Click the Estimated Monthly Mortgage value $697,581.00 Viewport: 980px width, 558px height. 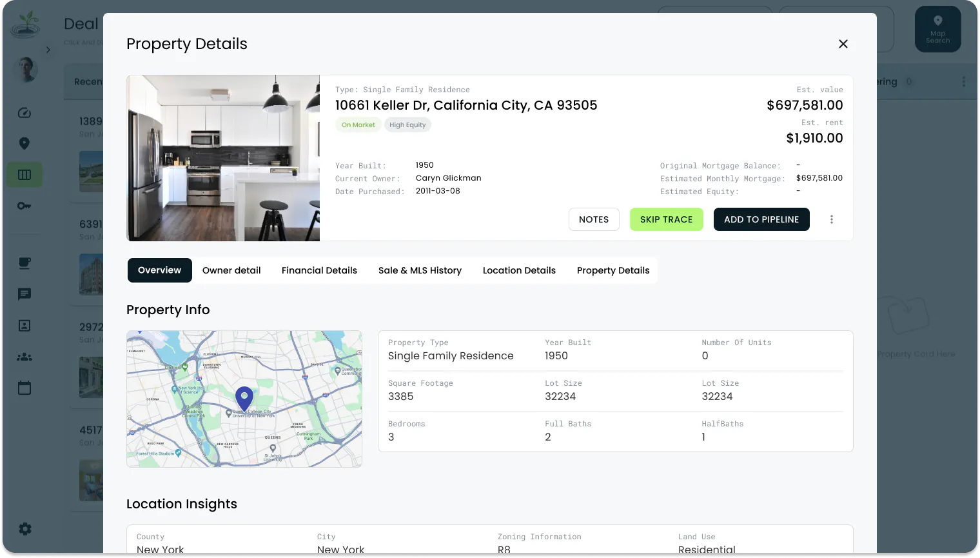819,178
